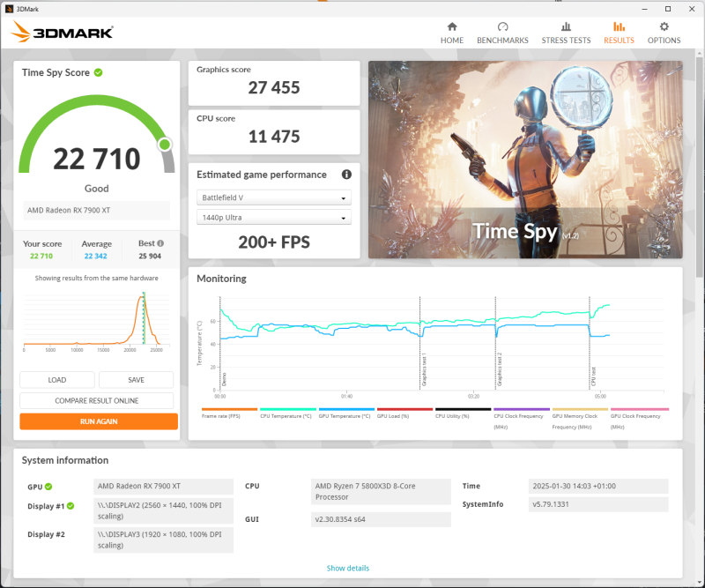Click the green checkmark next to Display #1
The image size is (705, 588).
(70, 506)
